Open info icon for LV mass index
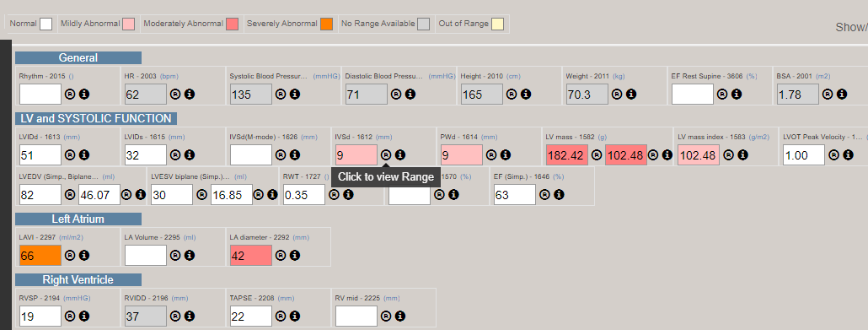The height and width of the screenshot is (330, 868). 742,155
